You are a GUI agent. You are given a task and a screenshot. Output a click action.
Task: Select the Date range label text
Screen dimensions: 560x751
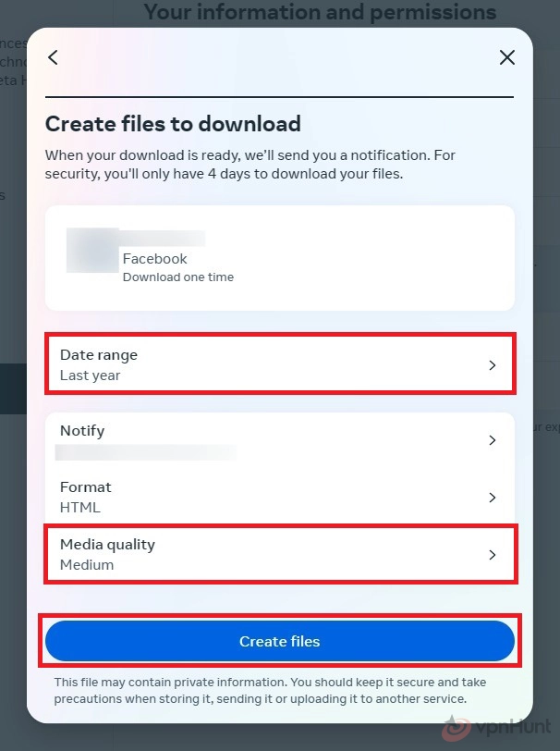[99, 355]
